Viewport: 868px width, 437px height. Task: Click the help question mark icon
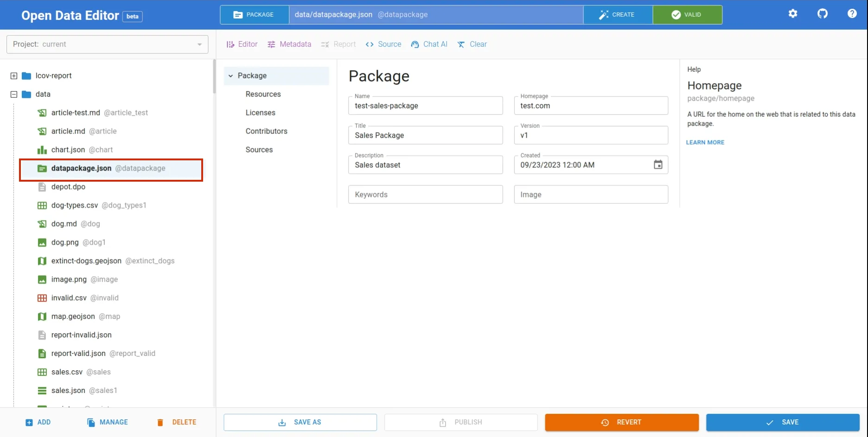[852, 14]
